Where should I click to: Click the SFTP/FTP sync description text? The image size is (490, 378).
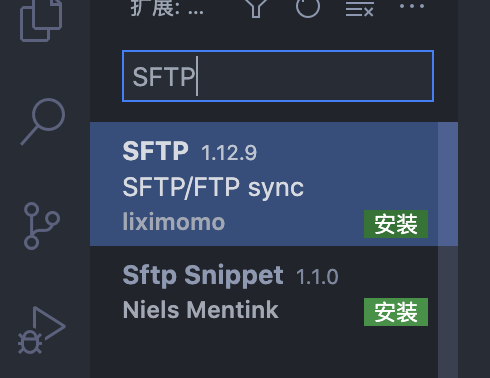click(213, 187)
